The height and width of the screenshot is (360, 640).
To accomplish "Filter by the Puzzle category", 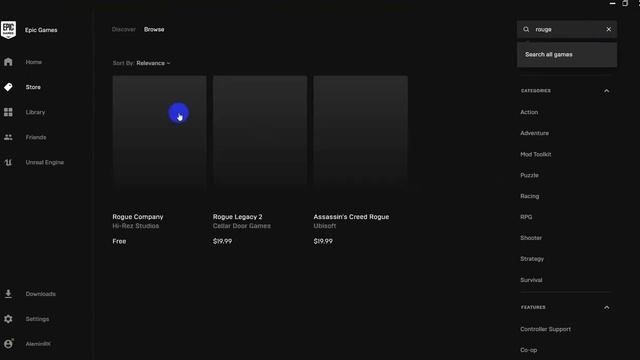I will 529,175.
